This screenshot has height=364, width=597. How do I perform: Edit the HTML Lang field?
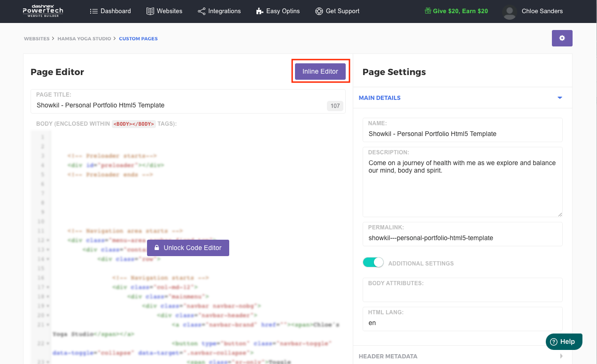(x=462, y=319)
